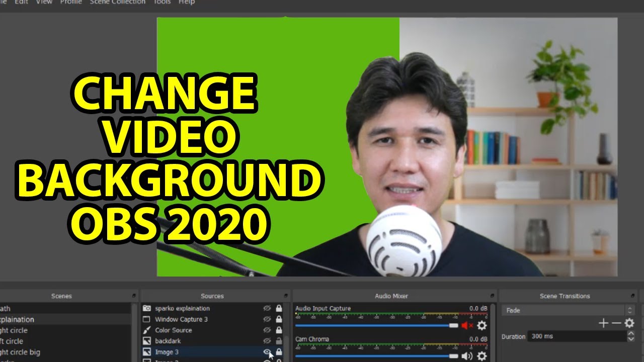Viewport: 644px width, 362px height.
Task: Add a scene transition with plus icon
Action: pyautogui.click(x=604, y=323)
